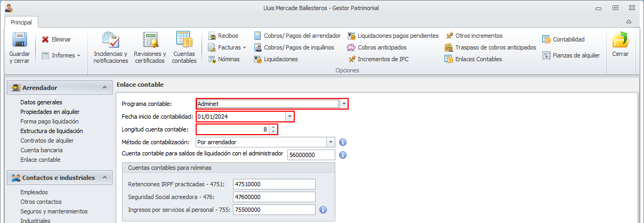Image resolution: width=644 pixels, height=223 pixels.
Task: Click the Guardar y cerrar save icon
Action: pos(20,40)
